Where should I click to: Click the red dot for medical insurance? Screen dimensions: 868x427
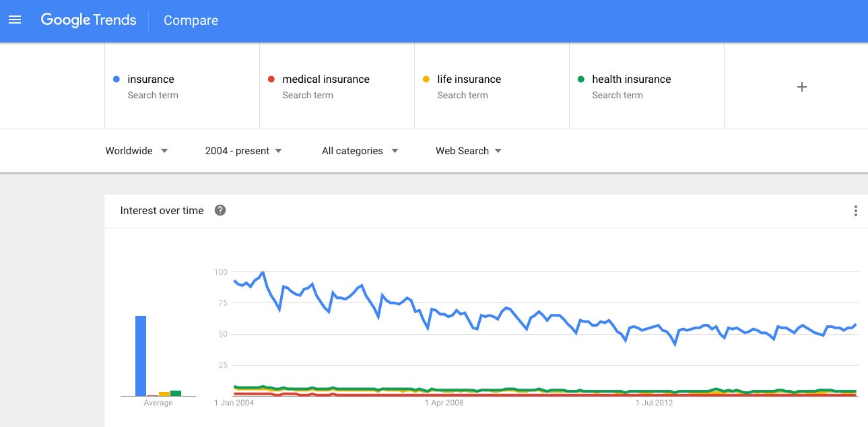click(x=271, y=79)
